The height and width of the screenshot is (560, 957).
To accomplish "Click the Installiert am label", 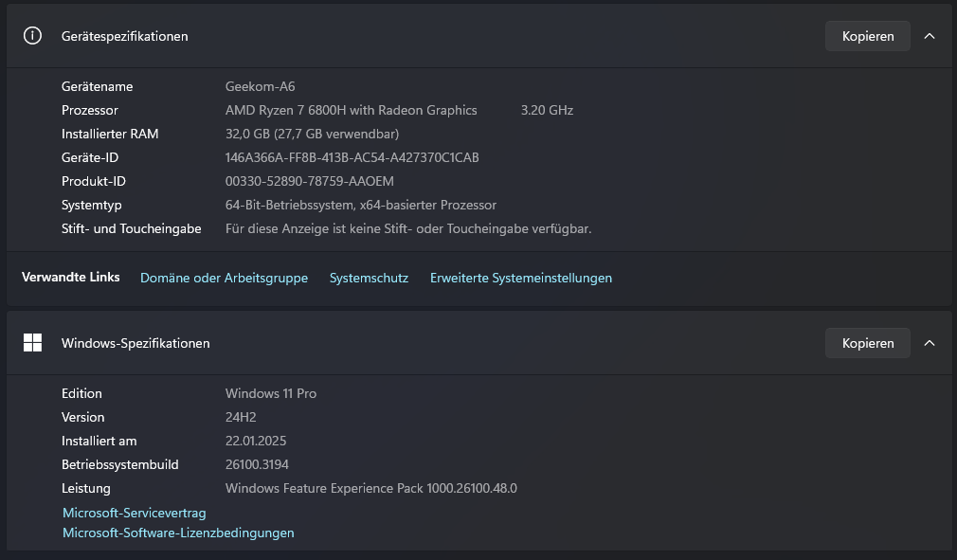I will 99,441.
